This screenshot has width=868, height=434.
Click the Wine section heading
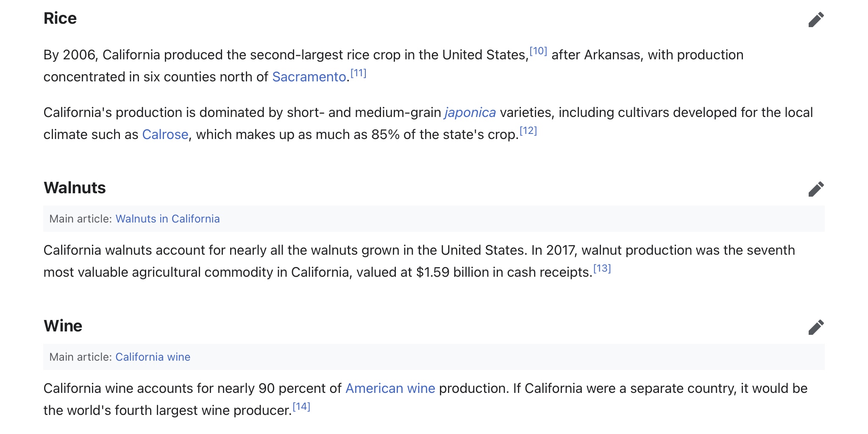coord(63,326)
